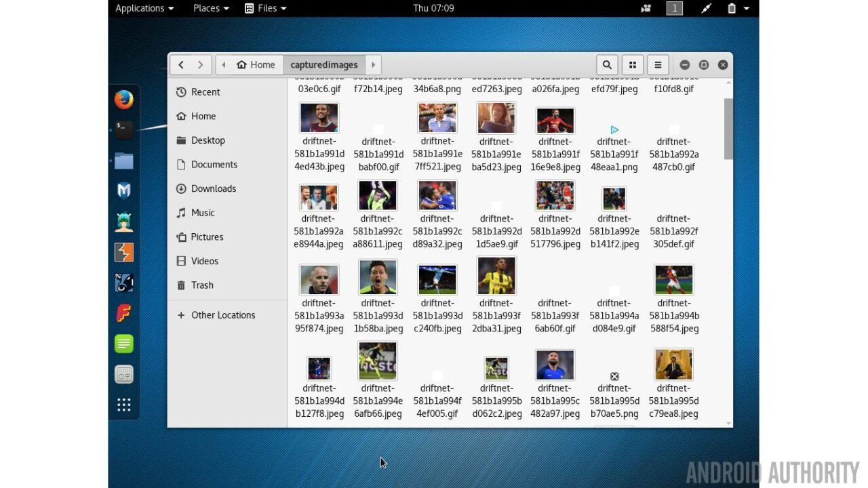This screenshot has height=488, width=868.
Task: Go back with the left arrow button
Action: pyautogui.click(x=181, y=65)
